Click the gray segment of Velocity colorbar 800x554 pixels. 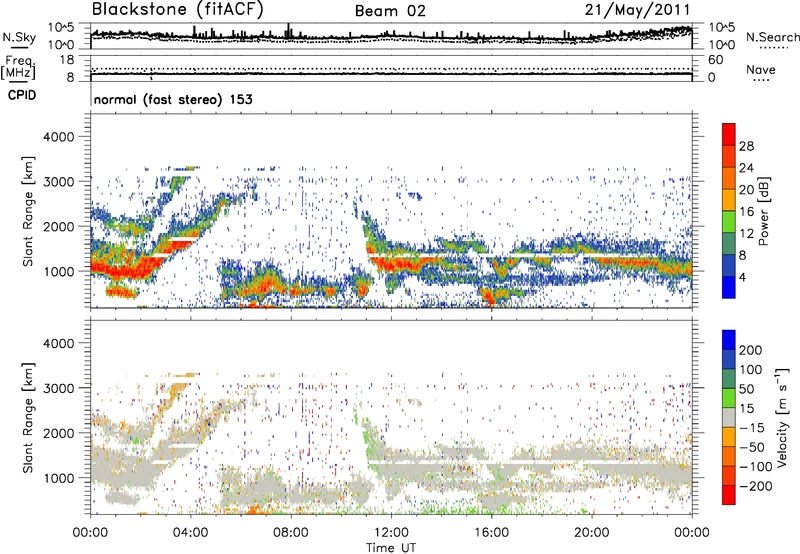click(729, 418)
